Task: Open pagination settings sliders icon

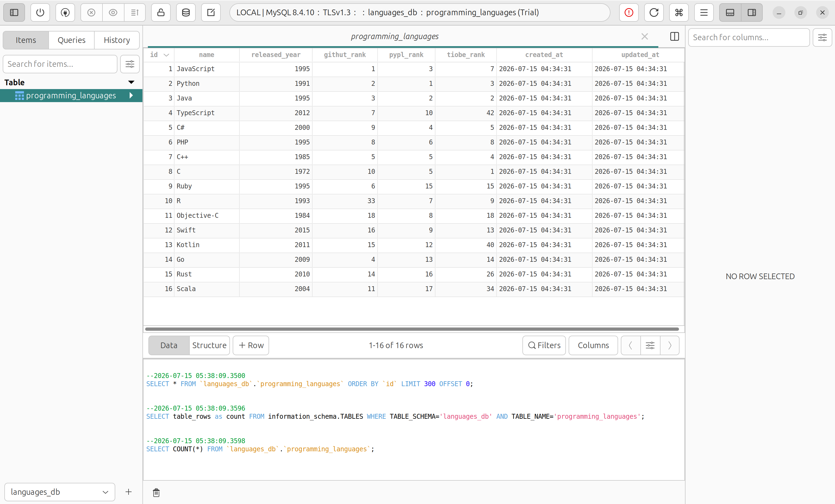Action: tap(650, 345)
